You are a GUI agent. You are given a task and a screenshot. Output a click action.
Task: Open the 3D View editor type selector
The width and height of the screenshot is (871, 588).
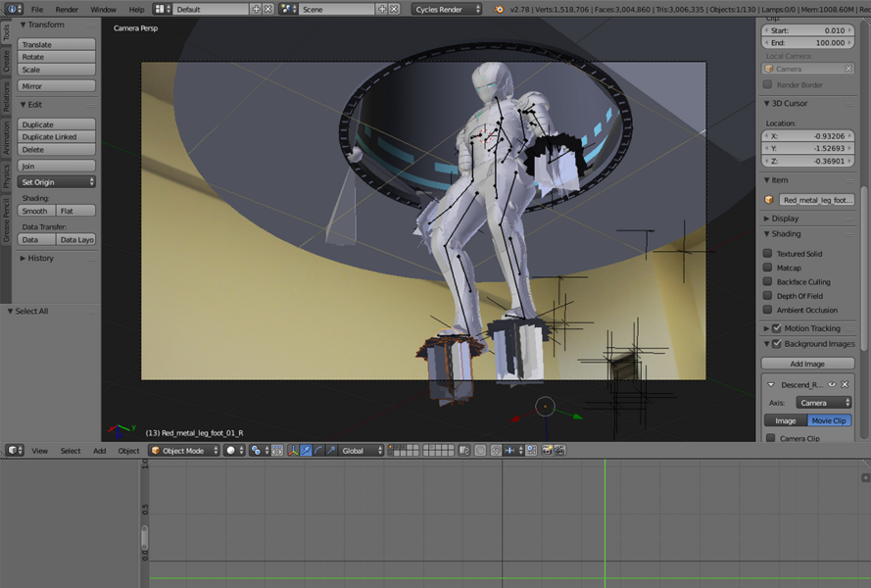coord(15,450)
